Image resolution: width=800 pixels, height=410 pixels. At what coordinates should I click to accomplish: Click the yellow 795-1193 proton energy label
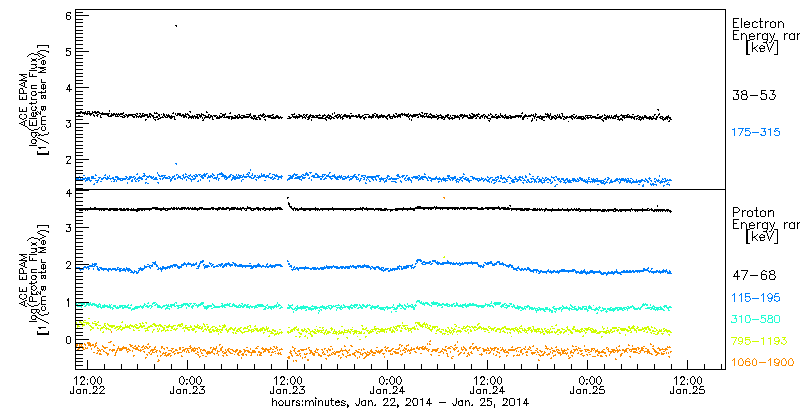[x=759, y=341]
